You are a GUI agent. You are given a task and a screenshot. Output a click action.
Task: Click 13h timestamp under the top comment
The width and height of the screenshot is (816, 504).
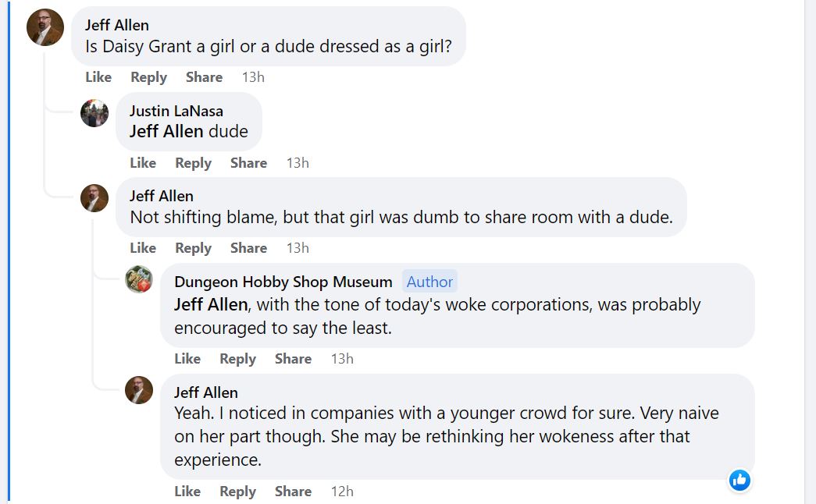pyautogui.click(x=253, y=77)
